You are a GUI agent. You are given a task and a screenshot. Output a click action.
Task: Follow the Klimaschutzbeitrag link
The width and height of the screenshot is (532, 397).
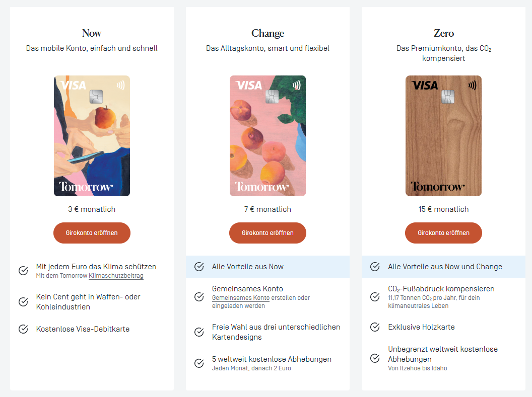pos(116,276)
